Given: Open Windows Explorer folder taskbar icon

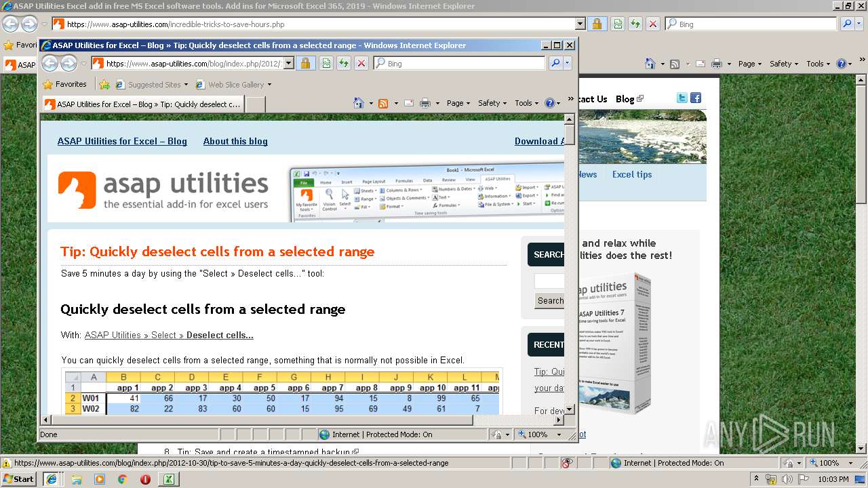Looking at the screenshot, I should (x=77, y=479).
